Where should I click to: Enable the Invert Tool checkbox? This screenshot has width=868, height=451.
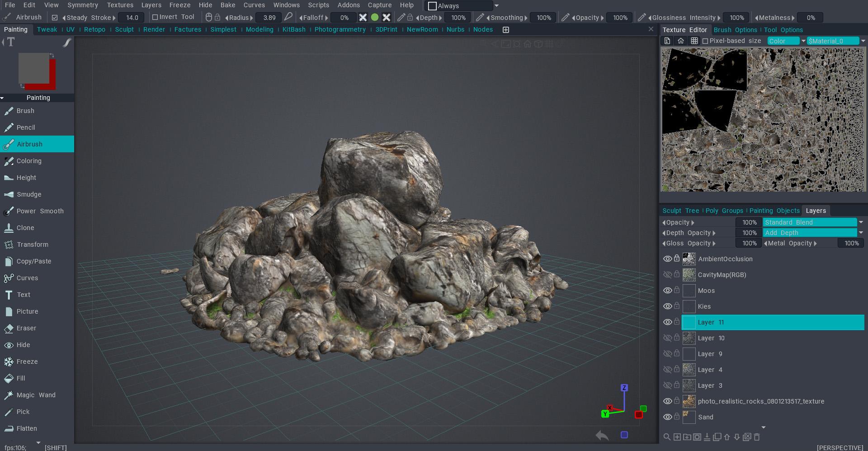(x=155, y=17)
